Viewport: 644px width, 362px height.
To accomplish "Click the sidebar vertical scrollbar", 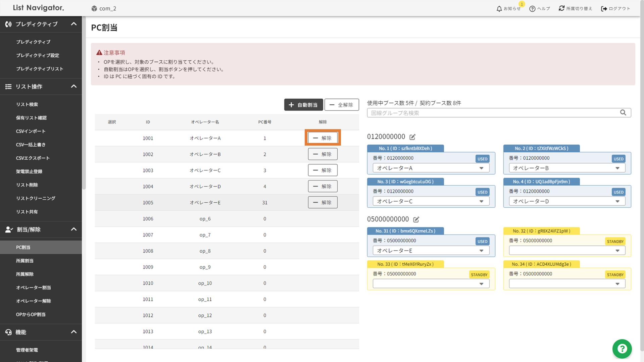I will 84,103.
